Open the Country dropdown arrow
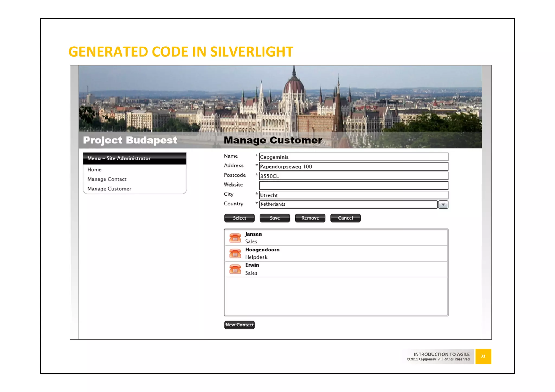555x392 pixels. point(443,204)
